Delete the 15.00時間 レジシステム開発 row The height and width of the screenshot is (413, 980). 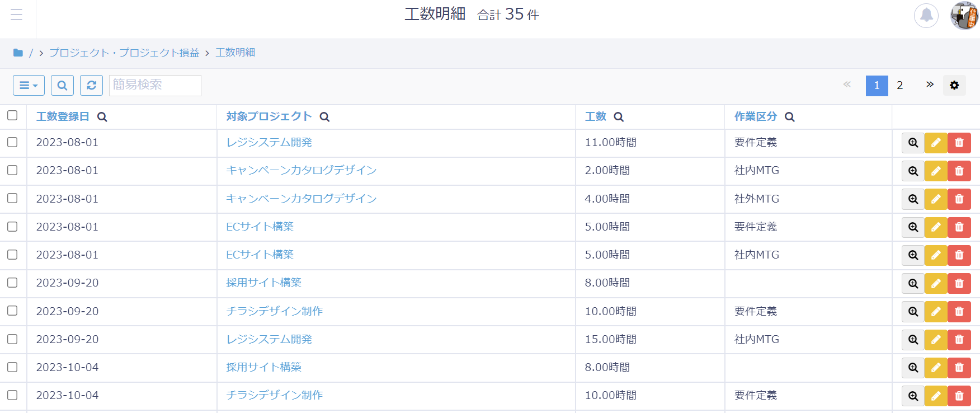pyautogui.click(x=959, y=340)
